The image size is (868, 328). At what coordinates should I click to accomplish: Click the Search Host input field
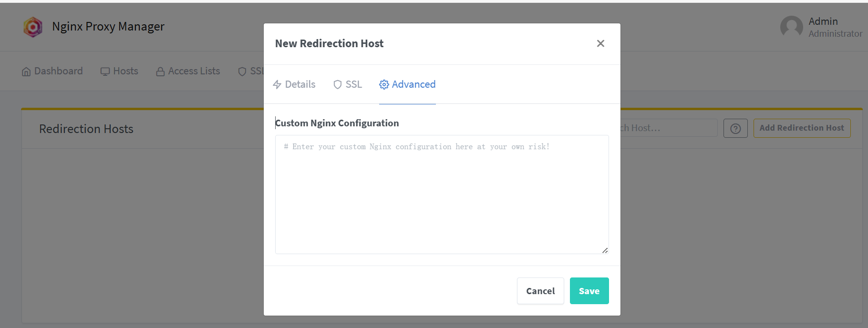click(x=668, y=128)
